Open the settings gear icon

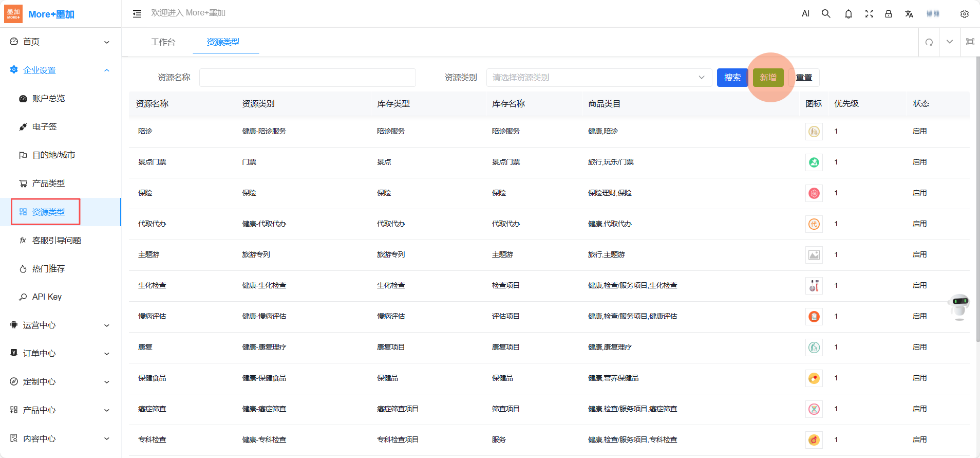click(x=964, y=14)
